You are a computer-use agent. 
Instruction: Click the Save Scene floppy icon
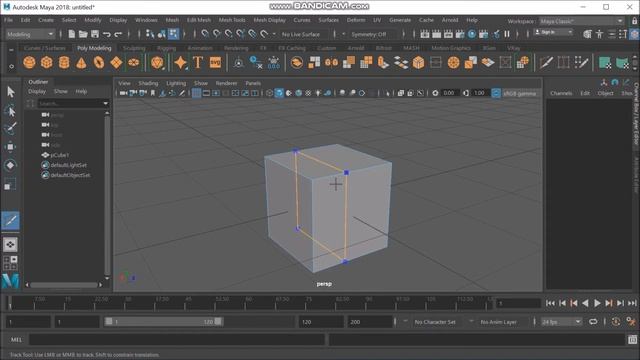tap(95, 34)
